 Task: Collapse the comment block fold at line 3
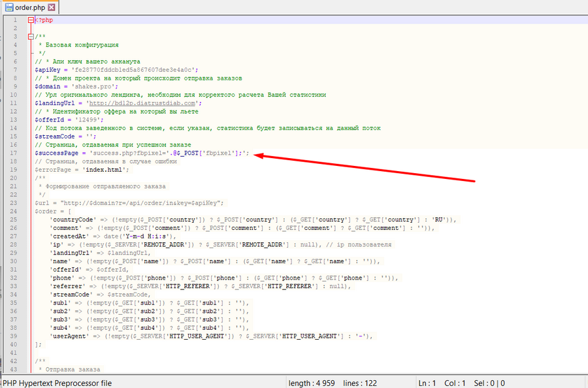click(31, 37)
